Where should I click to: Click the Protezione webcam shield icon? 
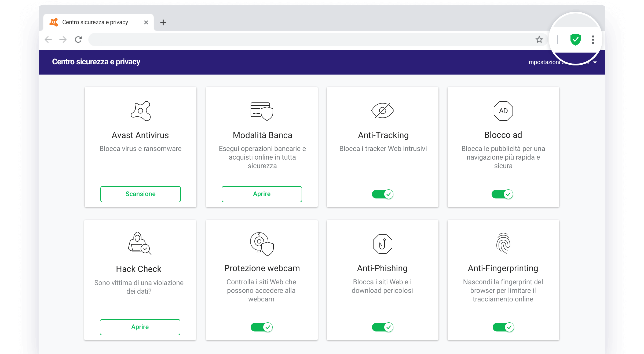pos(262,244)
